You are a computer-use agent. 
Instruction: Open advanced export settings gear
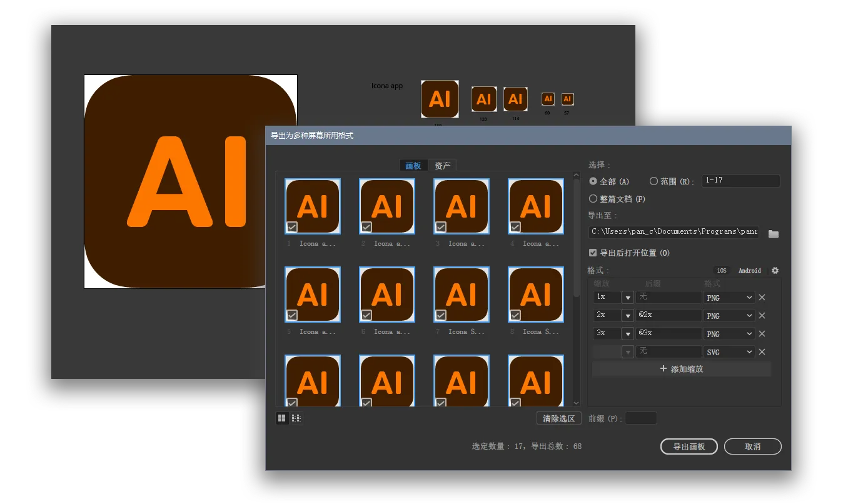774,270
